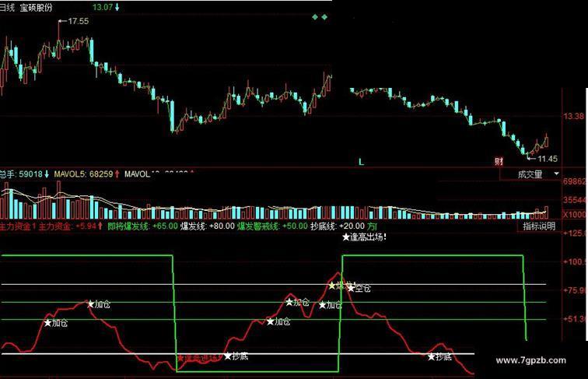
Task: Click the 17.55 high price label
Action: coord(78,21)
